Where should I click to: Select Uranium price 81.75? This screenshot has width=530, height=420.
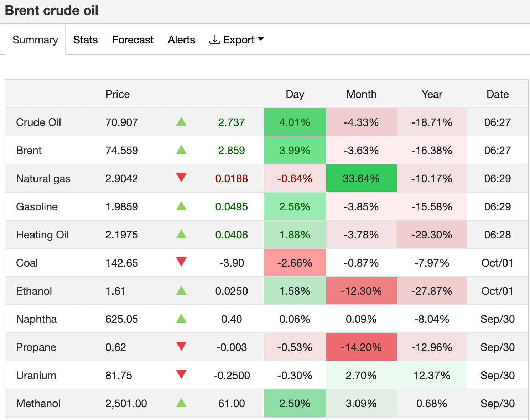click(x=119, y=376)
